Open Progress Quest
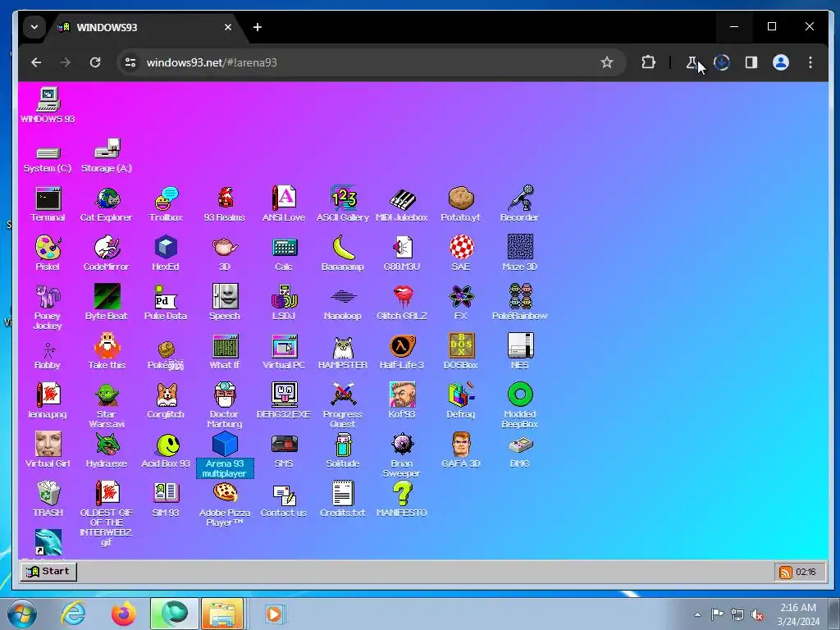The width and height of the screenshot is (840, 630). pos(343,405)
